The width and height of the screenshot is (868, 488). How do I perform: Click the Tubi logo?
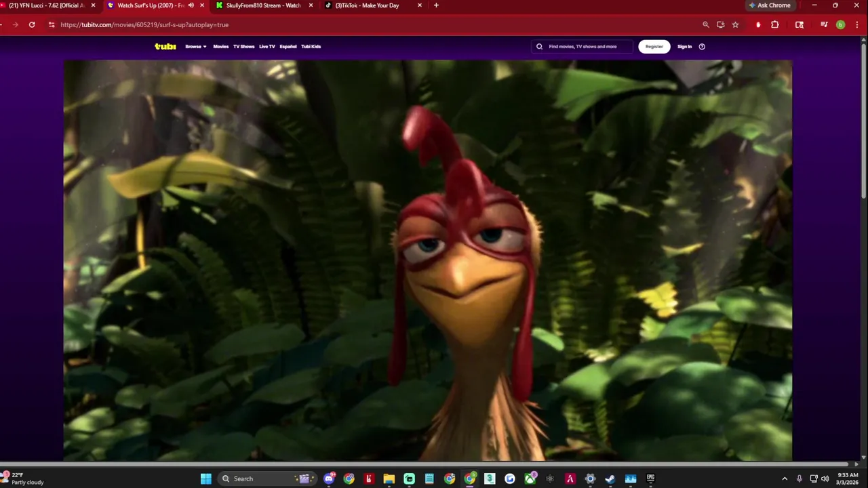165,47
